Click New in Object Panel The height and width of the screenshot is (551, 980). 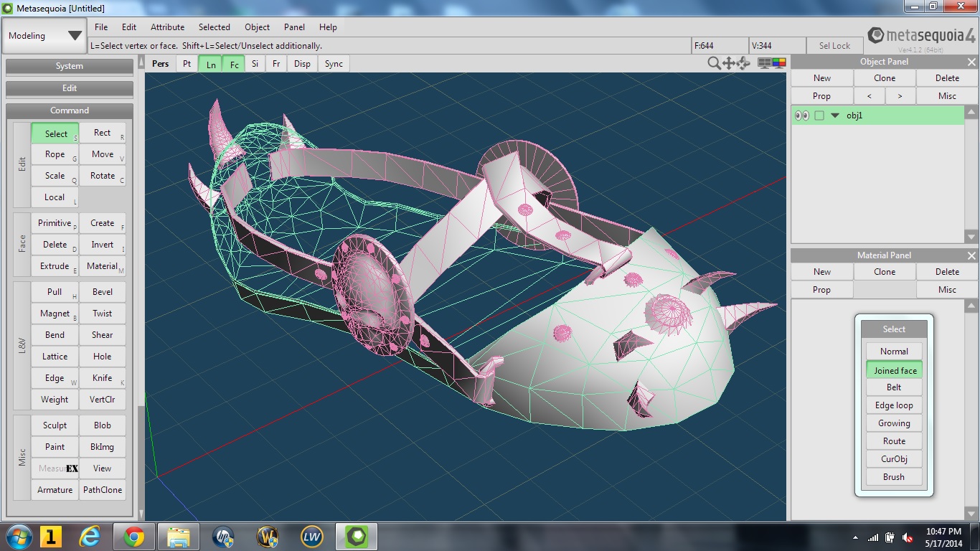[822, 78]
